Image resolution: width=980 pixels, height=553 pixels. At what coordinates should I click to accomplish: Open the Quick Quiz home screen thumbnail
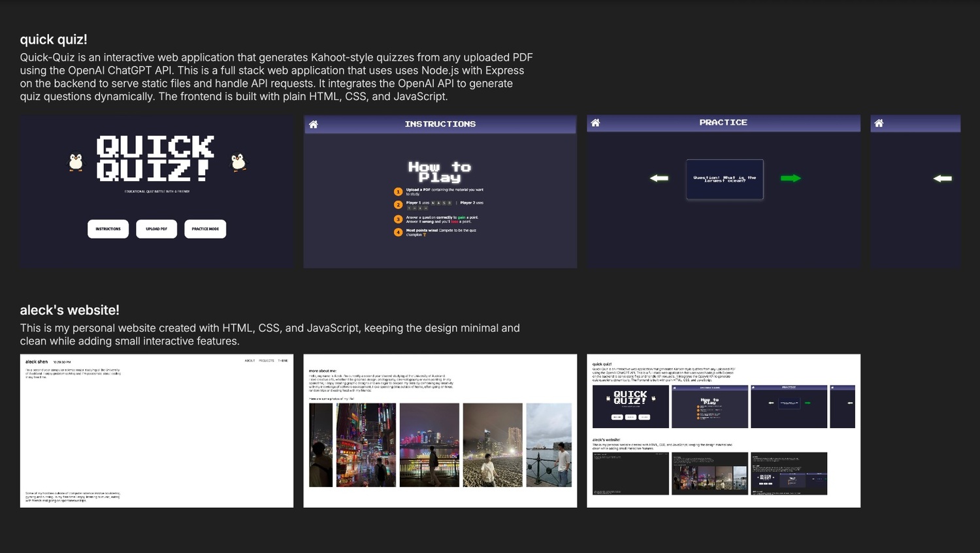(x=157, y=192)
